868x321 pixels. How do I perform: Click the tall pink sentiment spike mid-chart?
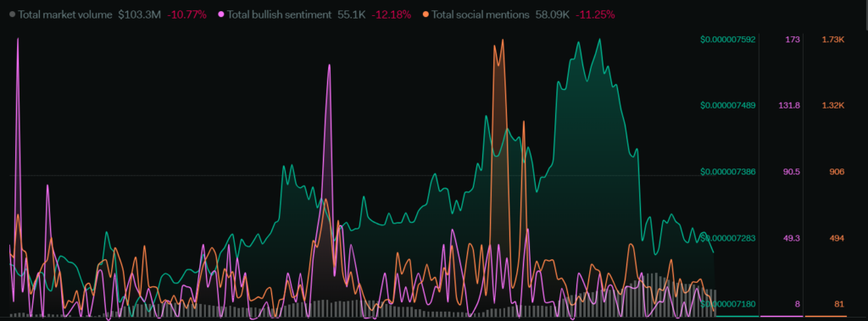(330, 66)
